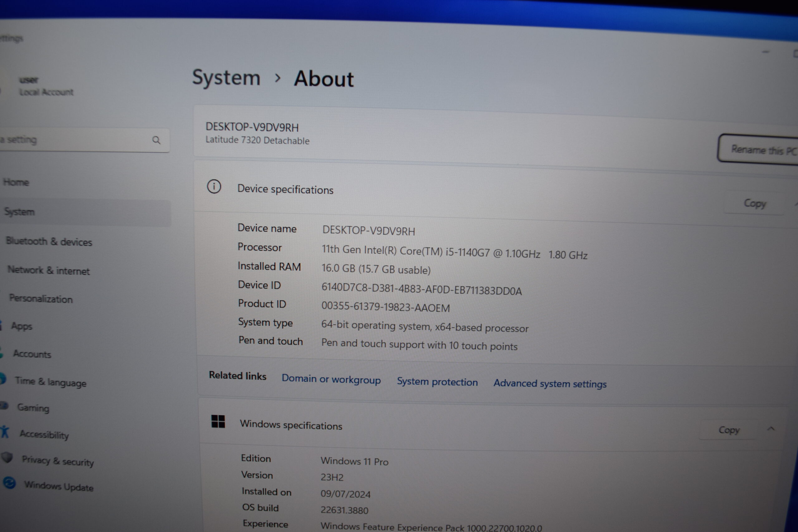
Task: Click the Device name value in specifications list
Action: coord(368,231)
